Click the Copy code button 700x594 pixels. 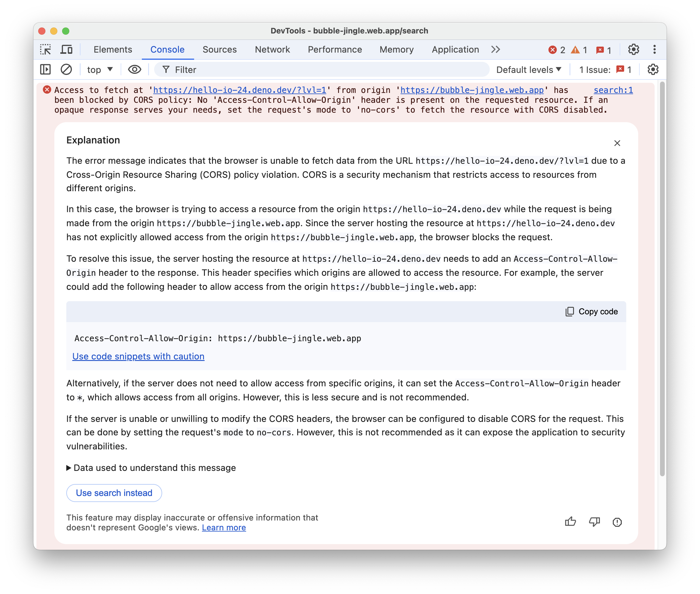coord(591,311)
